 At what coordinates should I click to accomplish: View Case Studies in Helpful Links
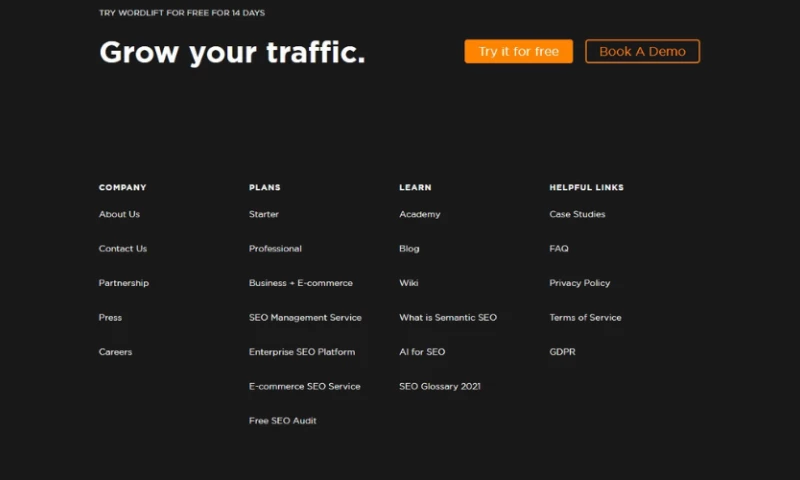pyautogui.click(x=577, y=214)
